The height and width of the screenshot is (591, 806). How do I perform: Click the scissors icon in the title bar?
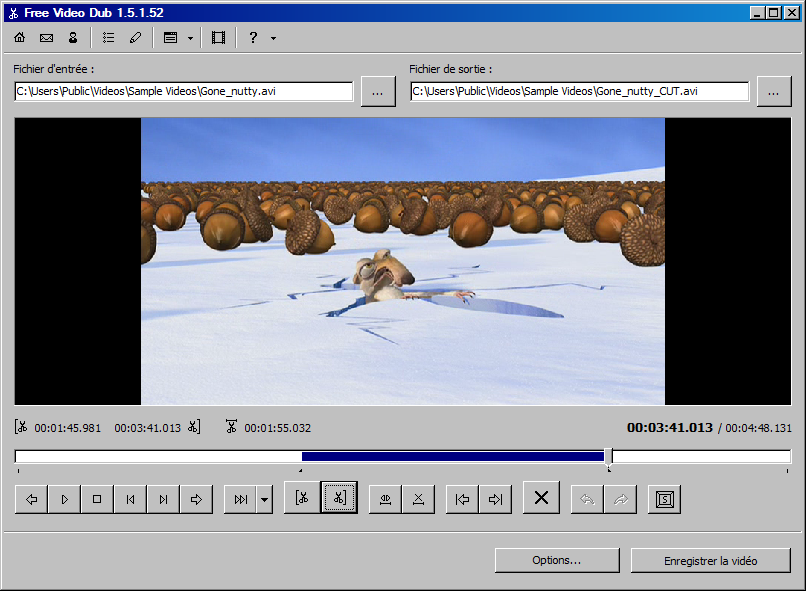pos(13,13)
